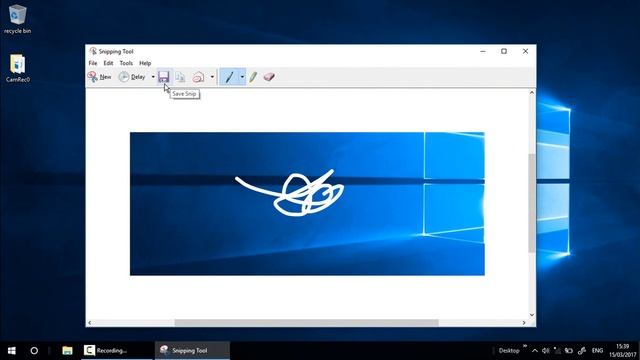Maximize the Snipping Tool window
640x360 pixels.
pyautogui.click(x=504, y=51)
